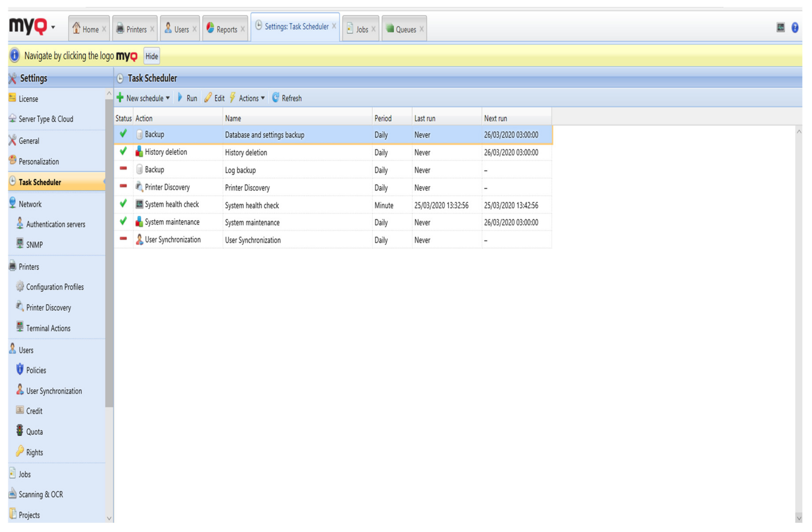This screenshot has width=812, height=532.
Task: Click the settings sidebar scrollbar down arrow
Action: (x=109, y=518)
